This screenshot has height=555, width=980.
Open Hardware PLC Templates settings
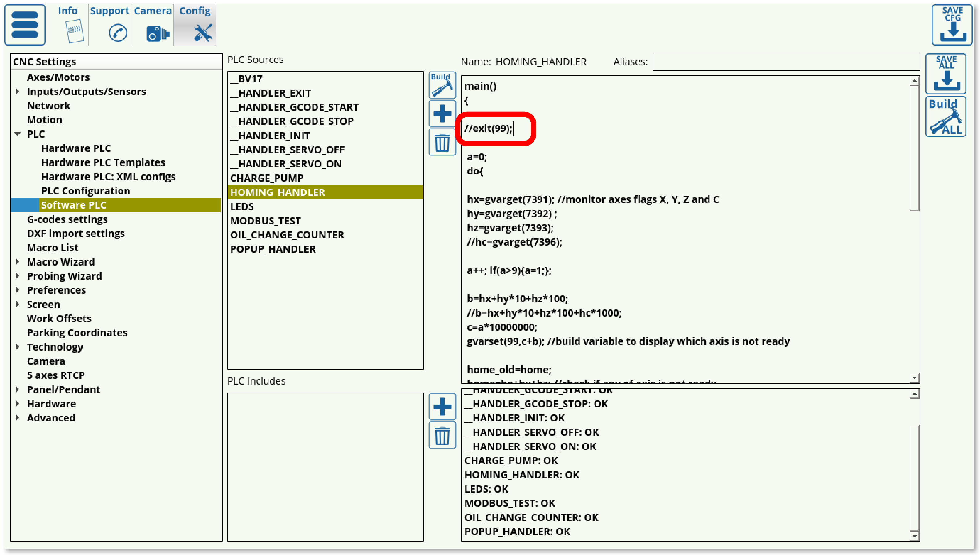(103, 162)
